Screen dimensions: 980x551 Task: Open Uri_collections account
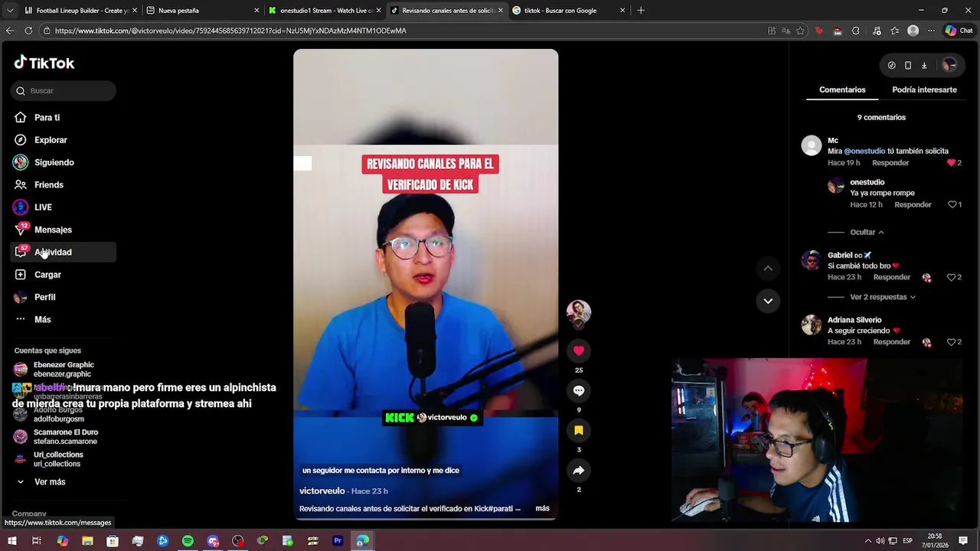point(64,459)
